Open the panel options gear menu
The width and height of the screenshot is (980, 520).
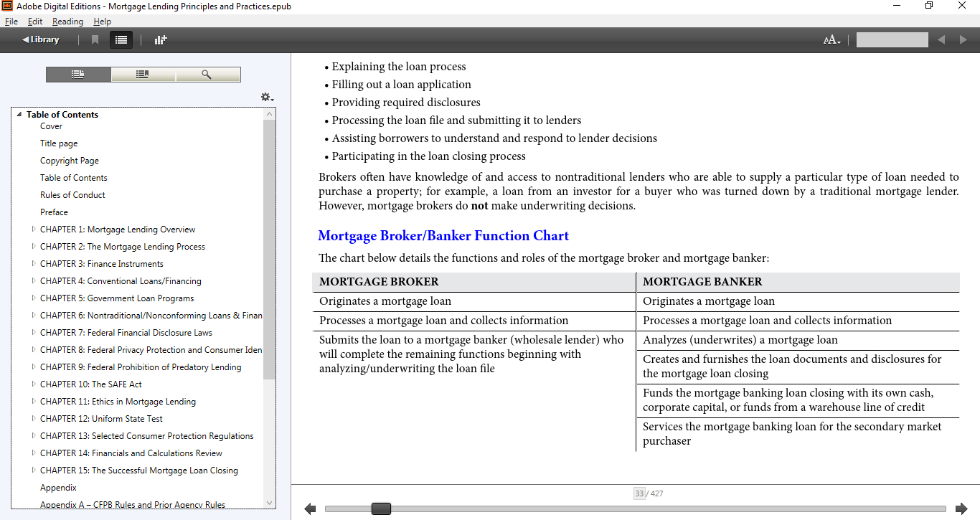[267, 98]
